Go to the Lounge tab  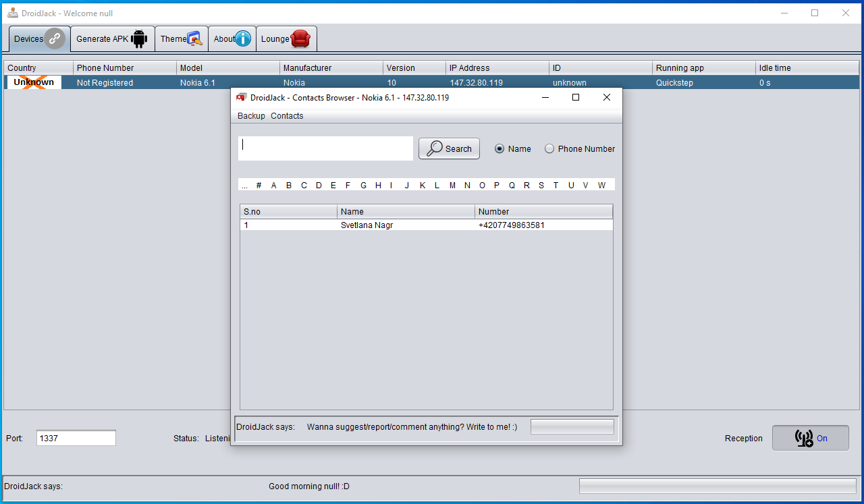tap(286, 39)
